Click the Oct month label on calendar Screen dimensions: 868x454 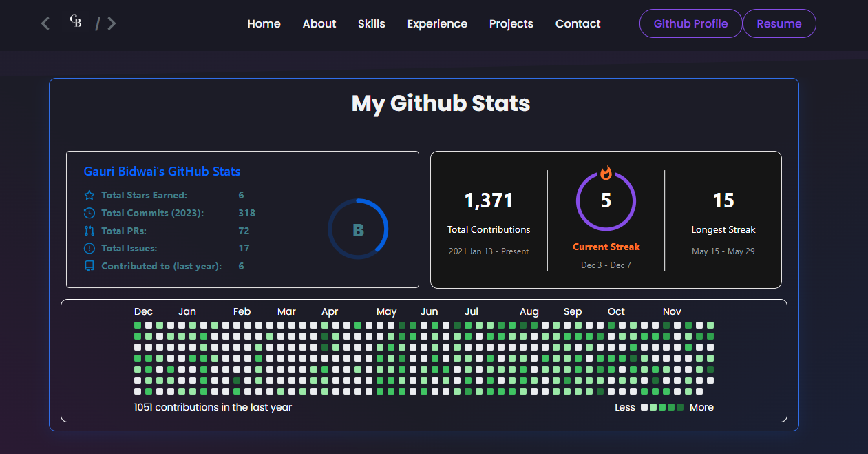point(617,311)
